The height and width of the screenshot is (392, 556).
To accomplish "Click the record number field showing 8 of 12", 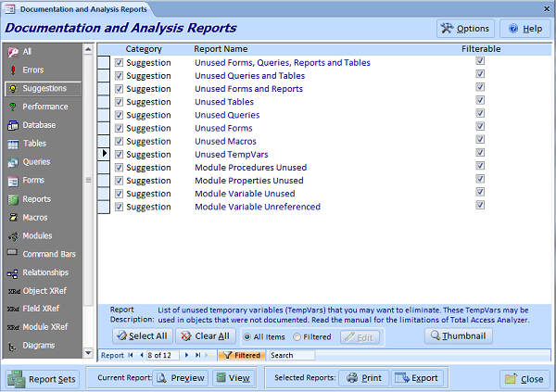I will click(x=163, y=355).
